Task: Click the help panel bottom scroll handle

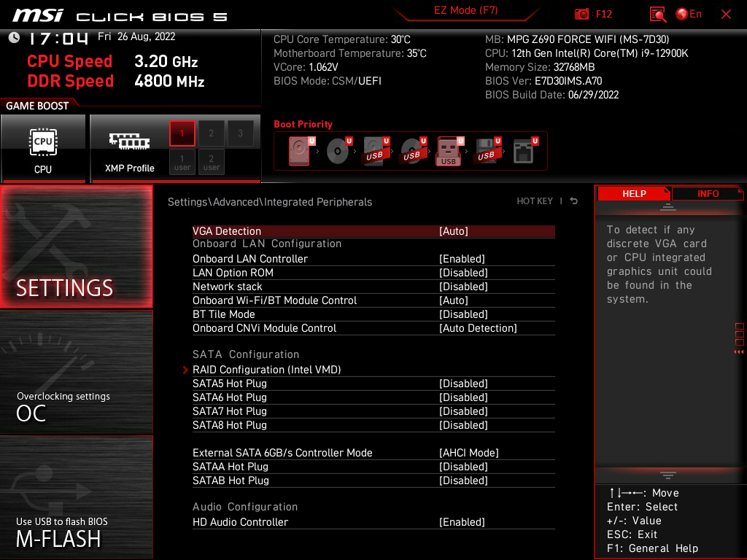Action: [x=668, y=475]
